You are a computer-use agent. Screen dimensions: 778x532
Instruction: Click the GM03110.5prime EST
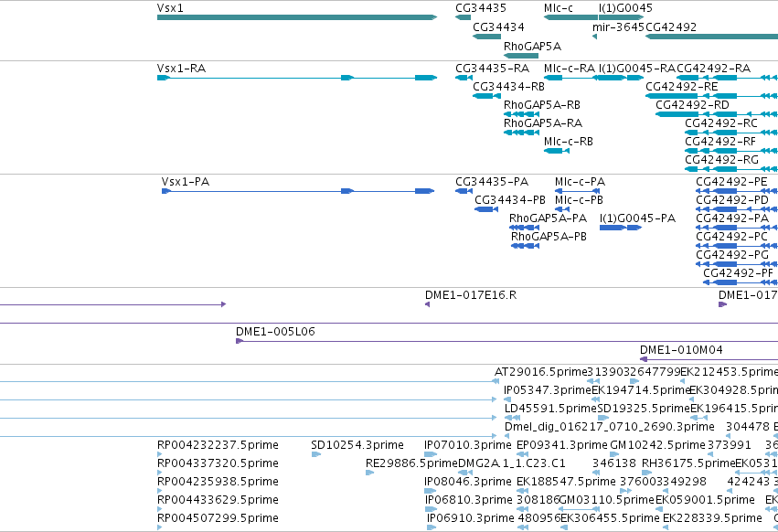coord(579,509)
